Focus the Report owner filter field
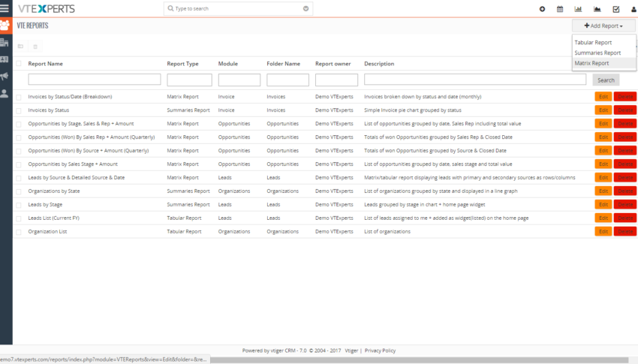 click(336, 80)
